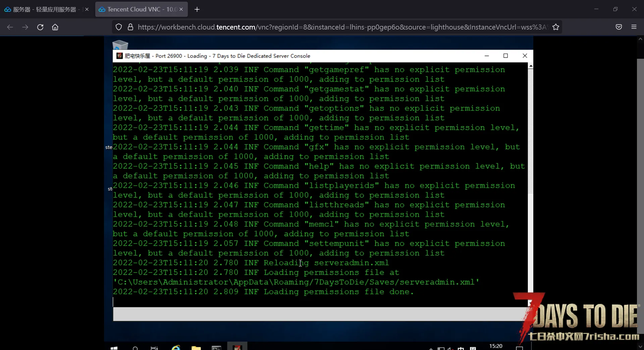Maximize the Dedicated Server Console window

tap(506, 56)
